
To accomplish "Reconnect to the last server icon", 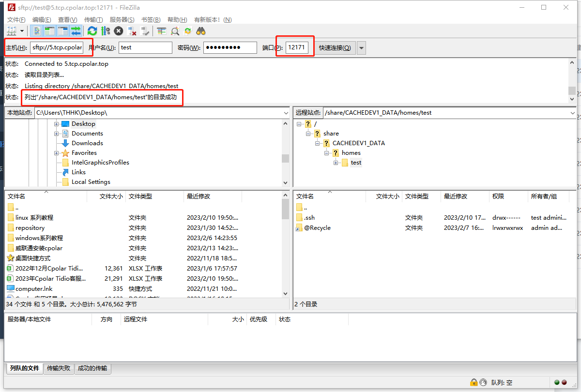I will click(x=145, y=31).
